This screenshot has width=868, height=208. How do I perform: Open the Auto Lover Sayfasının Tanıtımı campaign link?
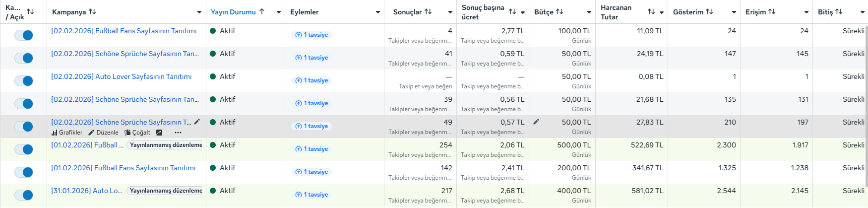coord(122,76)
